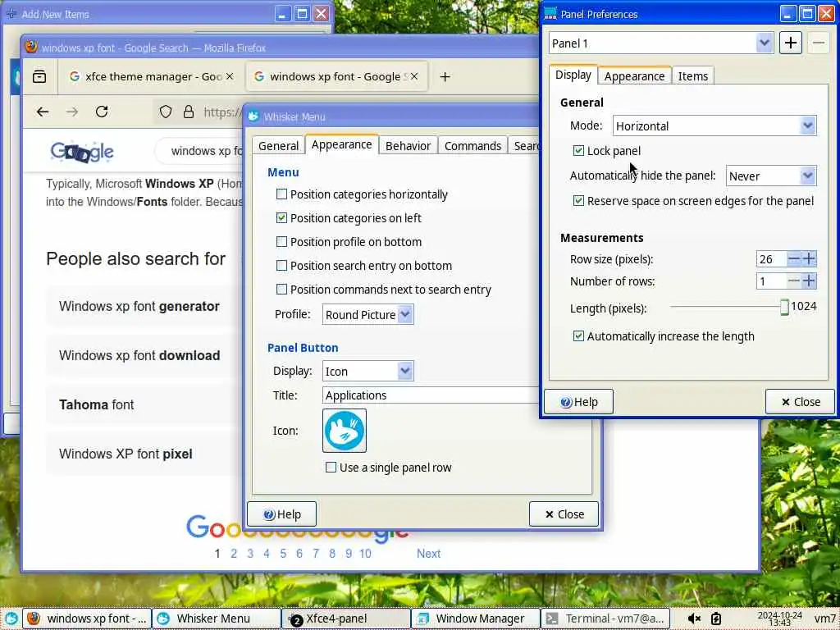Open the Panel 1 selector dropdown

[x=661, y=43]
